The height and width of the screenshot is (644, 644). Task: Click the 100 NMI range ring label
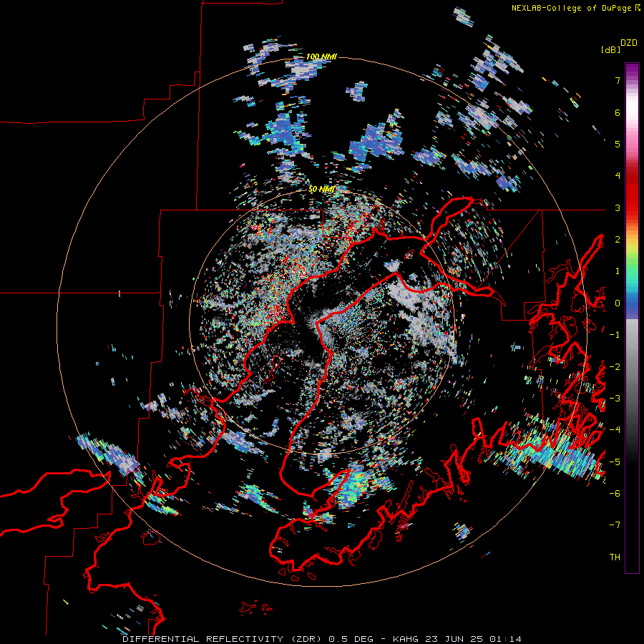click(x=321, y=57)
